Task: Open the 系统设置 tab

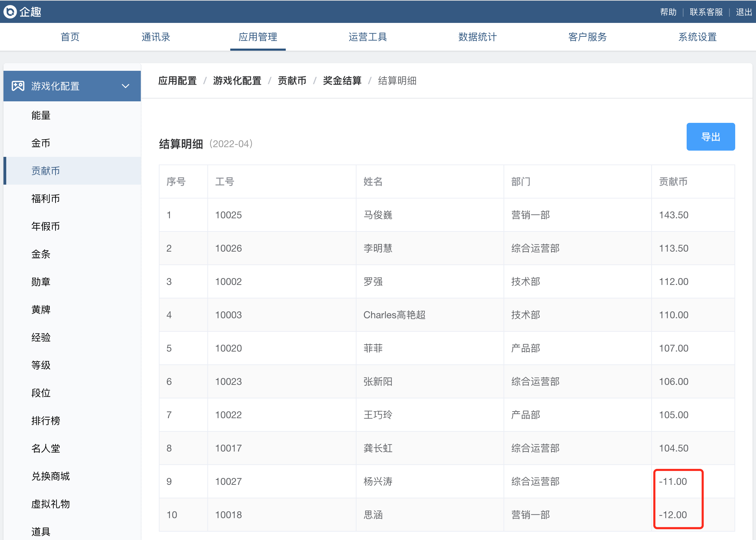Action: 697,37
